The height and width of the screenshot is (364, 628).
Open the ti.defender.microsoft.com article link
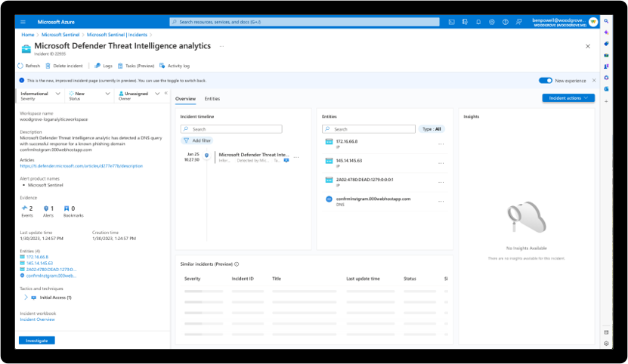coord(82,166)
